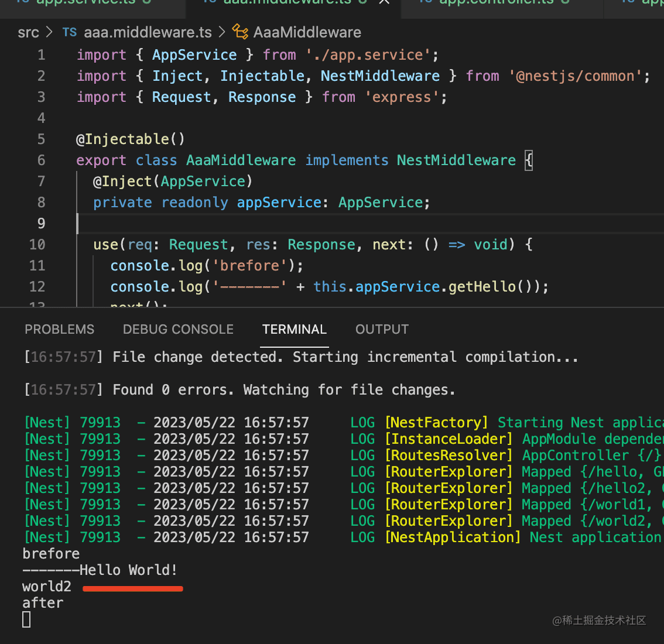The image size is (664, 644).
Task: Click the AaaMiddleware class symbol icon
Action: coord(240,32)
